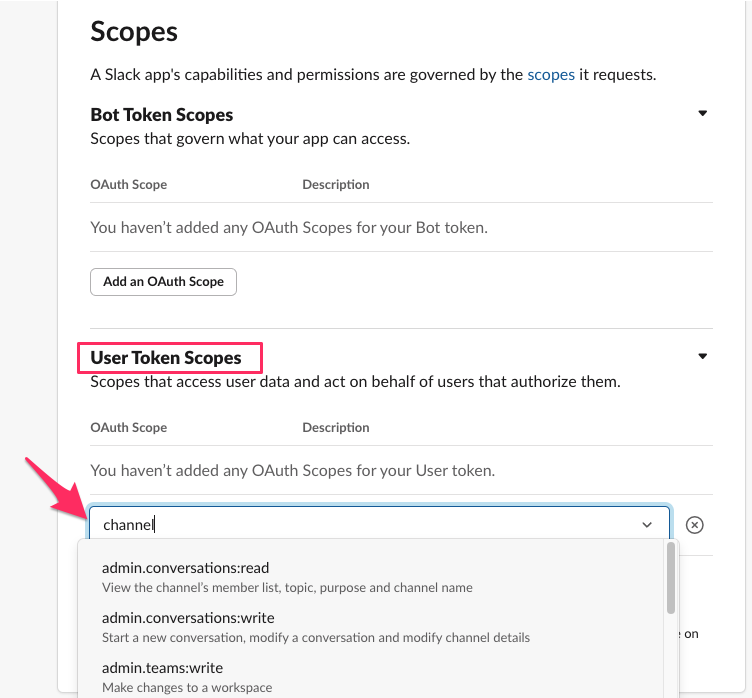Click User token OAuth Scope column header
Image resolution: width=752 pixels, height=698 pixels.
coord(129,427)
